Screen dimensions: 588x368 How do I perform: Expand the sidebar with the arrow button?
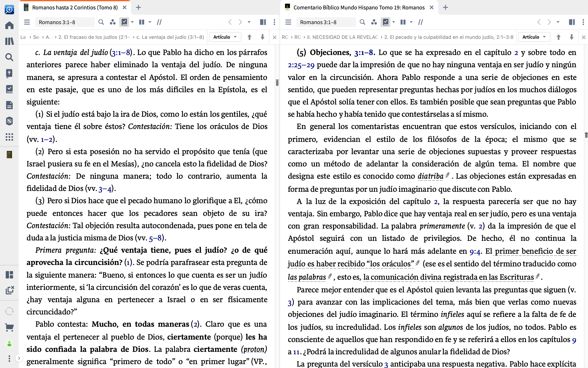[19, 358]
